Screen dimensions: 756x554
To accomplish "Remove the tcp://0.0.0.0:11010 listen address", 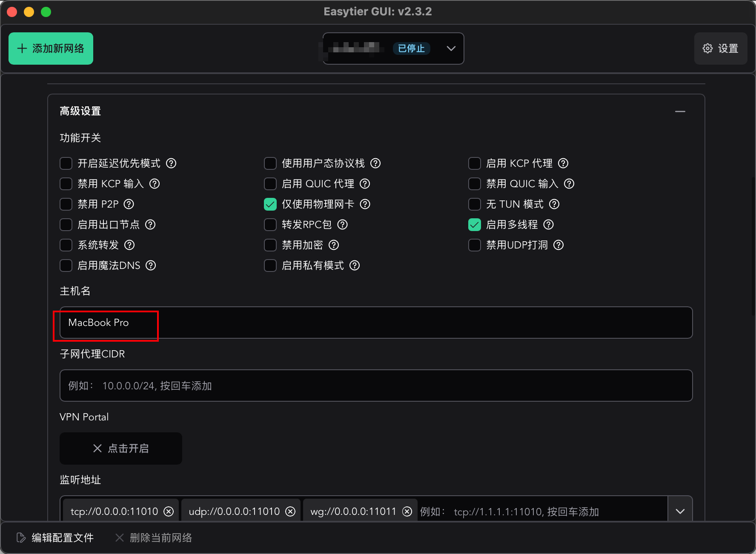I will point(169,511).
